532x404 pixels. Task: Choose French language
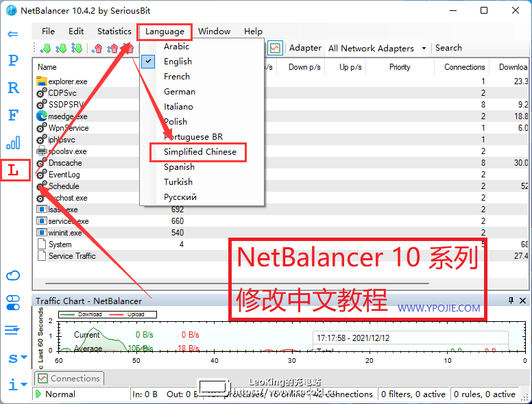[202, 77]
